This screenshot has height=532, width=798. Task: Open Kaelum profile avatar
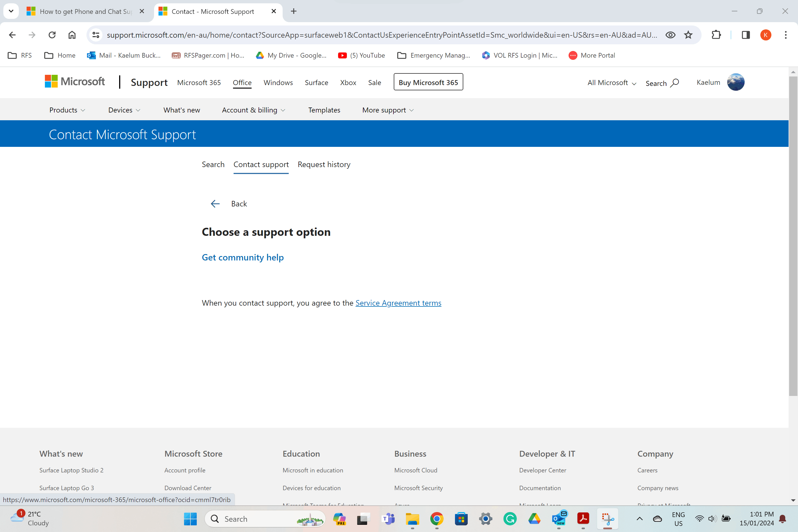click(736, 82)
